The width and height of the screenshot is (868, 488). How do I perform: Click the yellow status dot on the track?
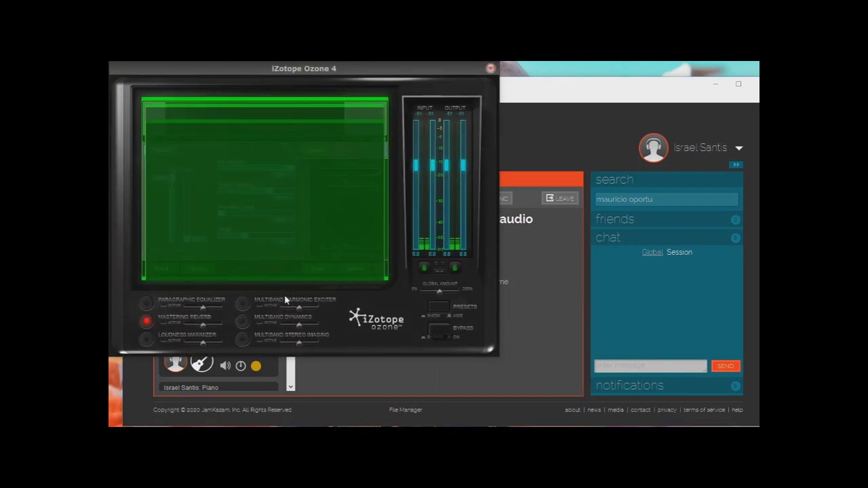point(256,366)
